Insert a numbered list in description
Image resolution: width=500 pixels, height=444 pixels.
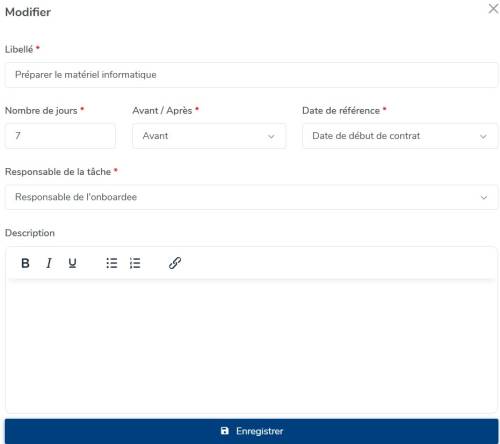[135, 263]
